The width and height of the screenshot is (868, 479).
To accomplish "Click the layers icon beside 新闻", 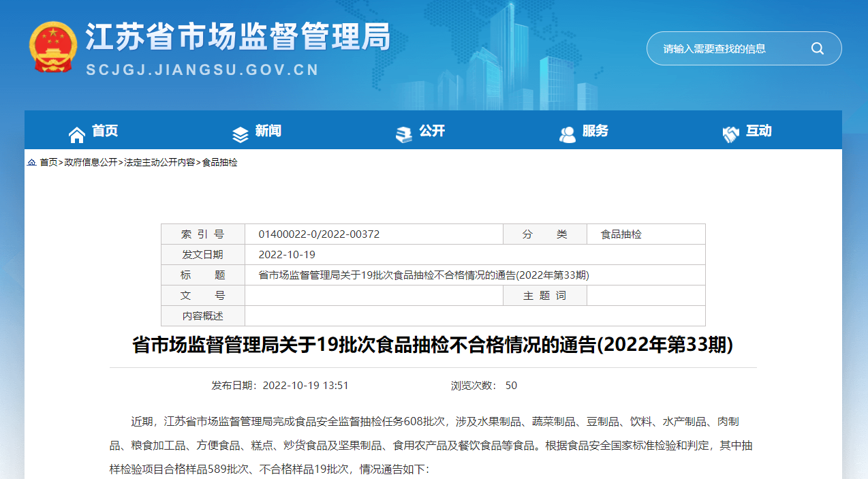I will 241,135.
